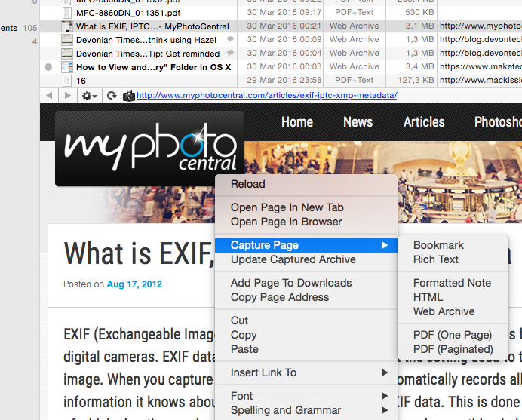Open the Articles navigation tab

(424, 122)
